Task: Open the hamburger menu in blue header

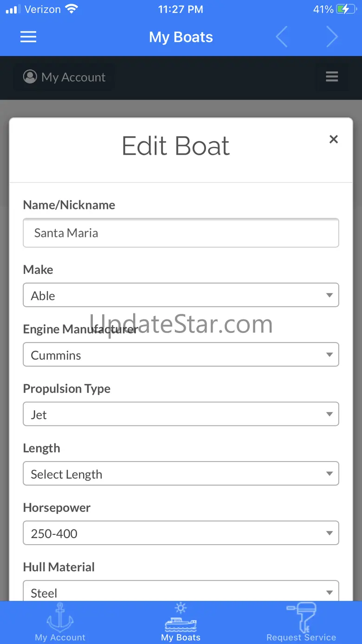Action: (x=28, y=37)
